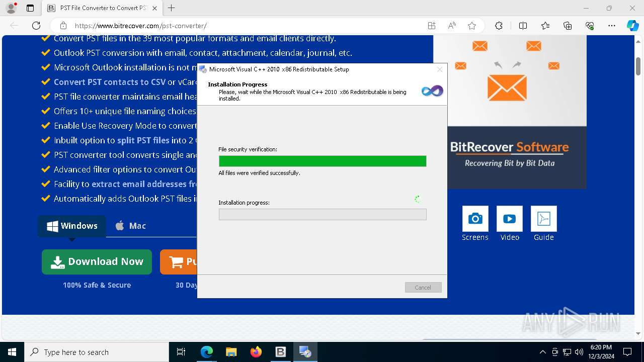Go back to previous page

click(14, 26)
